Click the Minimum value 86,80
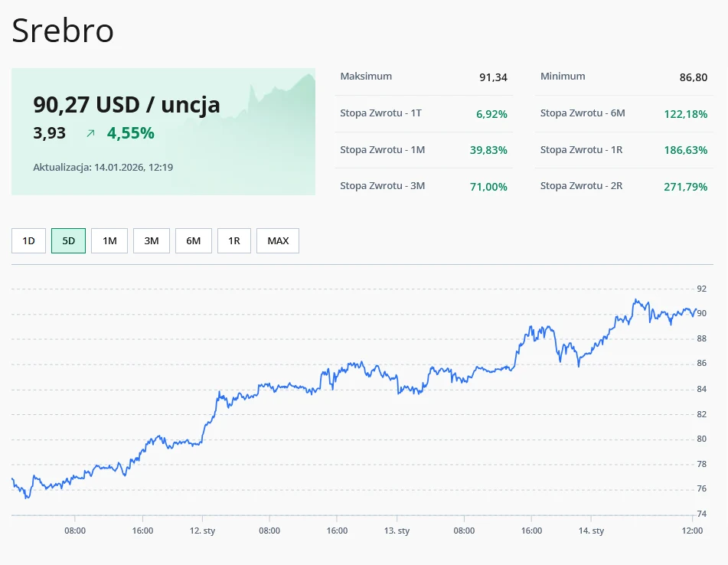Viewport: 728px width, 565px height. coord(694,77)
